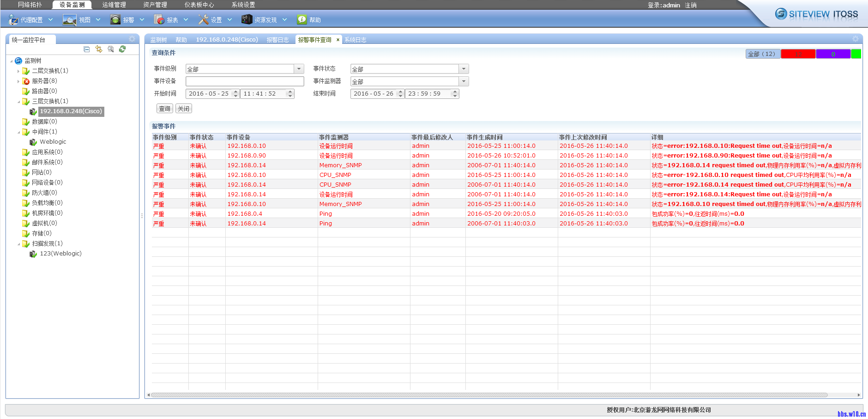Select the 192.168.0.248(Cisco) tree item

[71, 111]
